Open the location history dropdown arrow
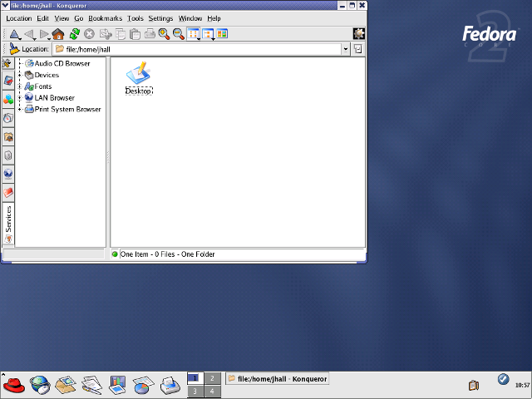This screenshot has height=399, width=532. point(346,50)
